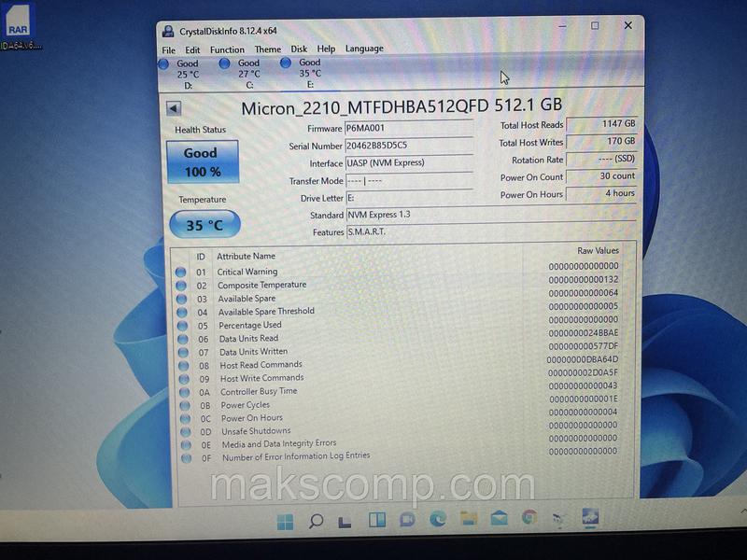The height and width of the screenshot is (560, 747).
Task: Open Microsoft Edge from the taskbar
Action: point(438,519)
